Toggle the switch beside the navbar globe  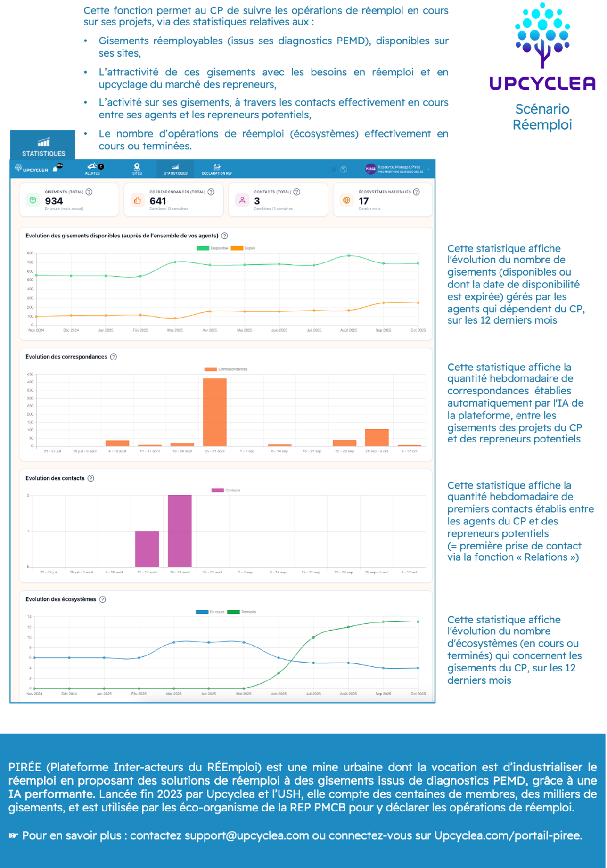click(332, 170)
